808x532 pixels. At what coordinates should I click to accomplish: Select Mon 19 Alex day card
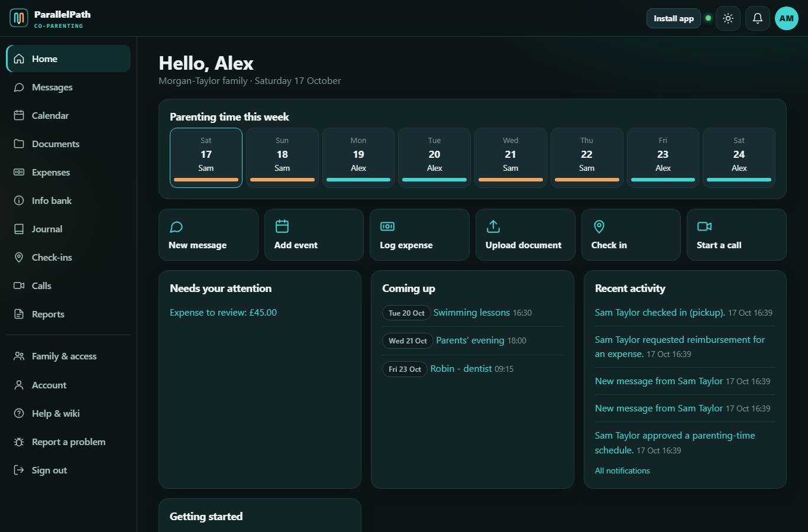click(x=358, y=158)
